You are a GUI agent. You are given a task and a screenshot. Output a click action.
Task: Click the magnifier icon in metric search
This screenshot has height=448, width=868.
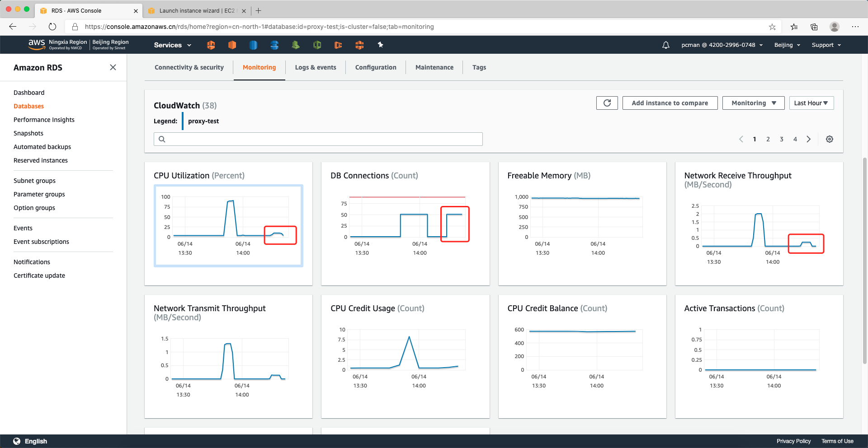pos(162,139)
